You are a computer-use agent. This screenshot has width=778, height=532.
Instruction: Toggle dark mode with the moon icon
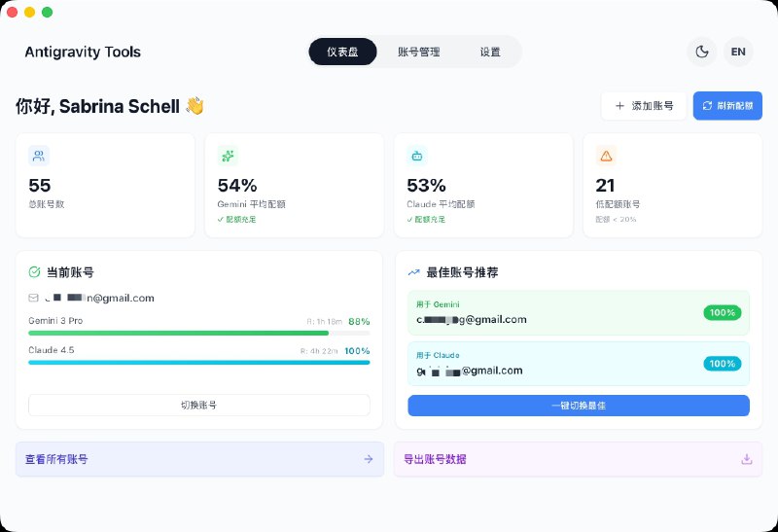tap(701, 52)
